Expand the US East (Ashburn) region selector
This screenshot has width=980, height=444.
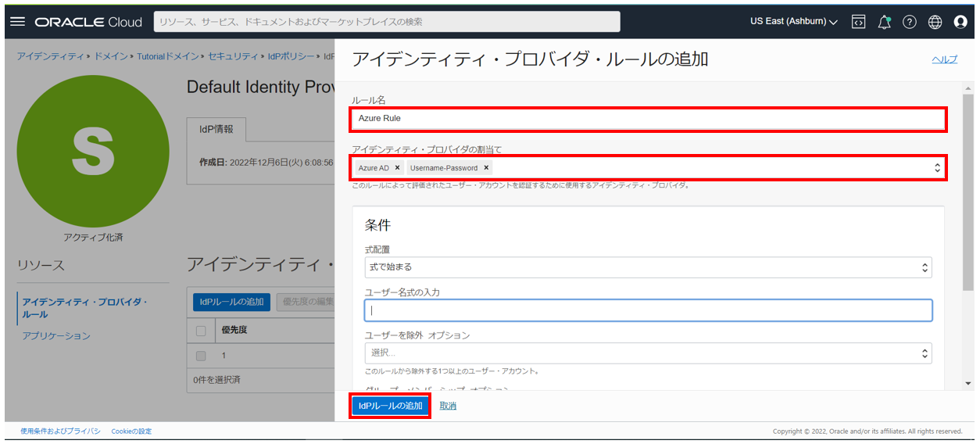(x=793, y=22)
